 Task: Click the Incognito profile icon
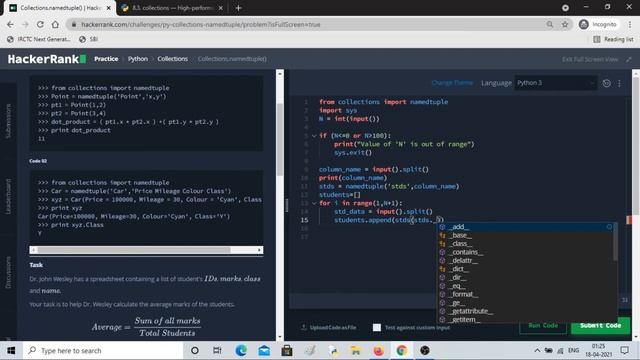[584, 24]
